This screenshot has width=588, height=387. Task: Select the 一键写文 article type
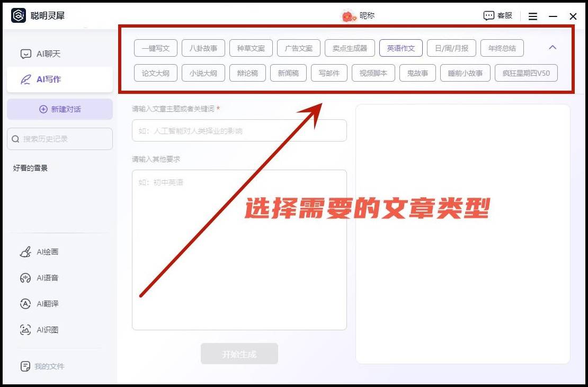(x=156, y=48)
